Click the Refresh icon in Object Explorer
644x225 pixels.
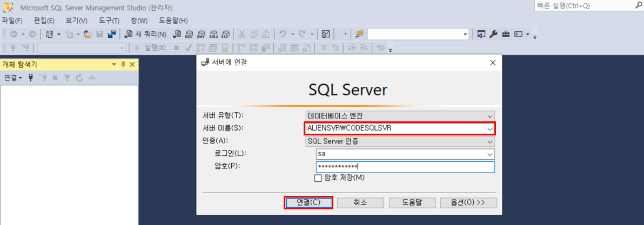click(x=79, y=78)
